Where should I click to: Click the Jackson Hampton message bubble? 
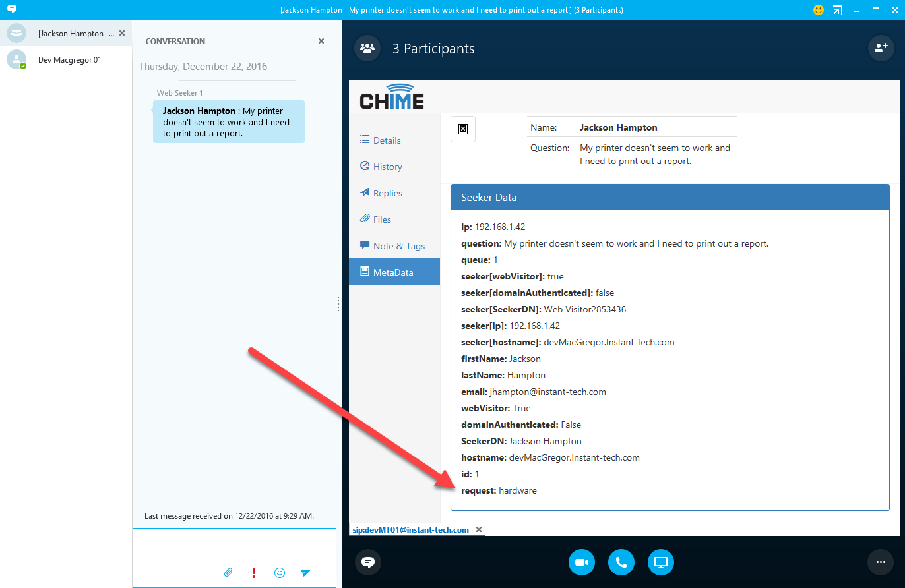click(229, 122)
